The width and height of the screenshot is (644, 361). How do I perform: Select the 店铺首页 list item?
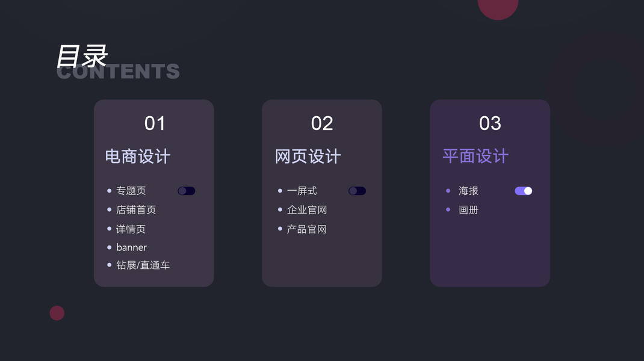coord(136,210)
